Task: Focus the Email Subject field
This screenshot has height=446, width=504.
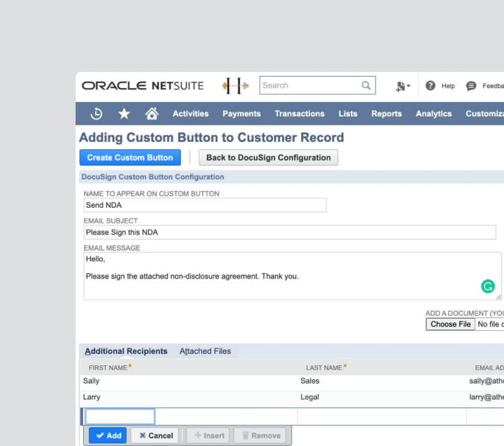Action: (289, 232)
